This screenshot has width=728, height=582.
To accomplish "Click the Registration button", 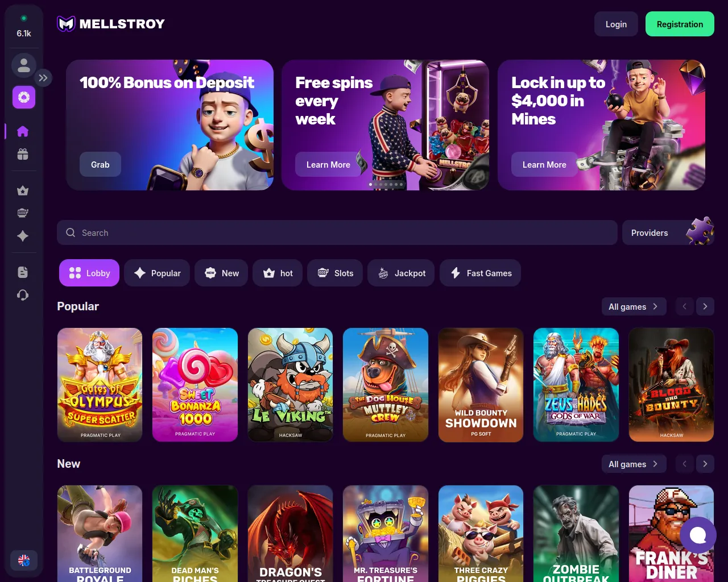I will tap(680, 24).
